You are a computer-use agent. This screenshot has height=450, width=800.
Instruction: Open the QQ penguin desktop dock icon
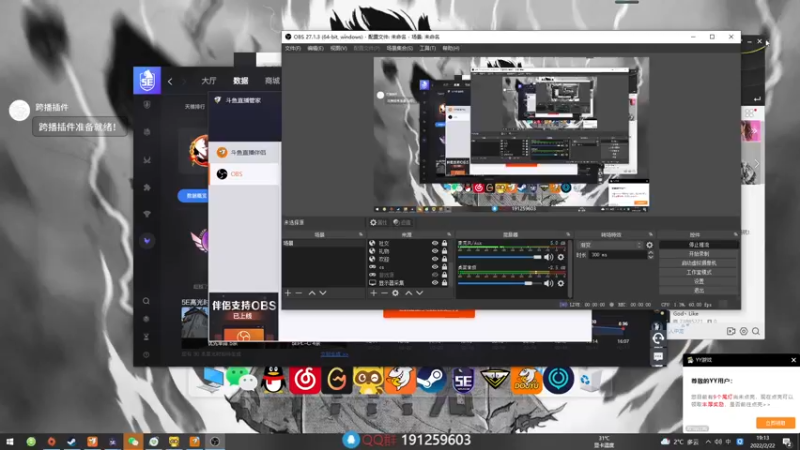click(x=273, y=380)
